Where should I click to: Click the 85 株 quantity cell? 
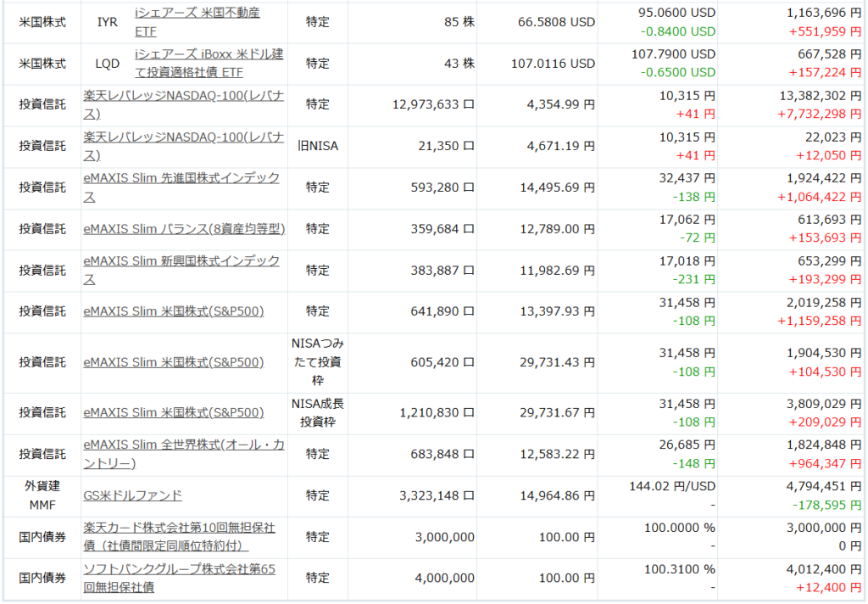pos(459,22)
